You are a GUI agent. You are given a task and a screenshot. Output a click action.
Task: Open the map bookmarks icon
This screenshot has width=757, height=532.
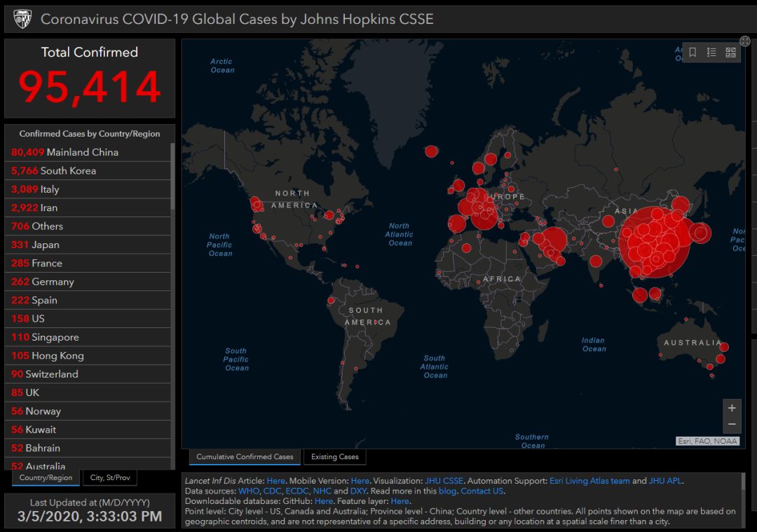pyautogui.click(x=693, y=52)
